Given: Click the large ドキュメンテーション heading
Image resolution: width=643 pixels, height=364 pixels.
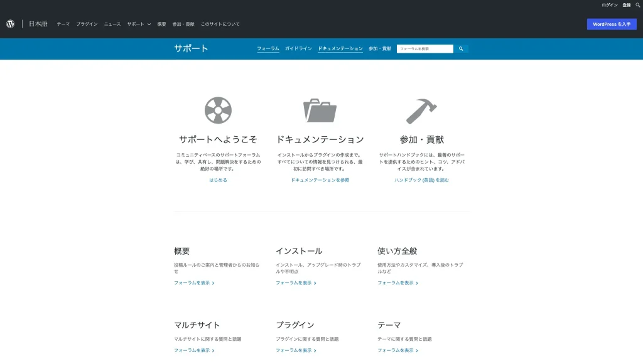Looking at the screenshot, I should click(x=320, y=139).
